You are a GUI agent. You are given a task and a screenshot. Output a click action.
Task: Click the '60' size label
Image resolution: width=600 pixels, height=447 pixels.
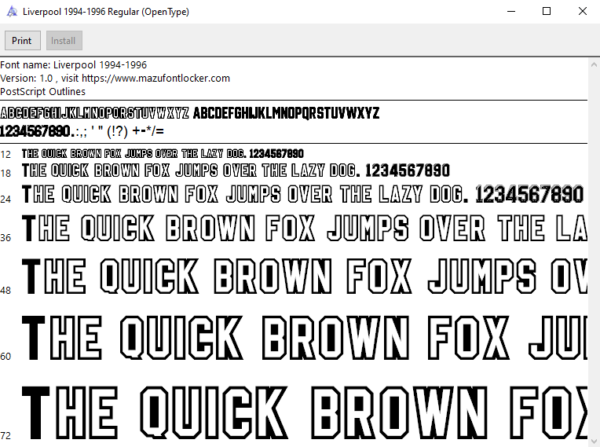5,357
